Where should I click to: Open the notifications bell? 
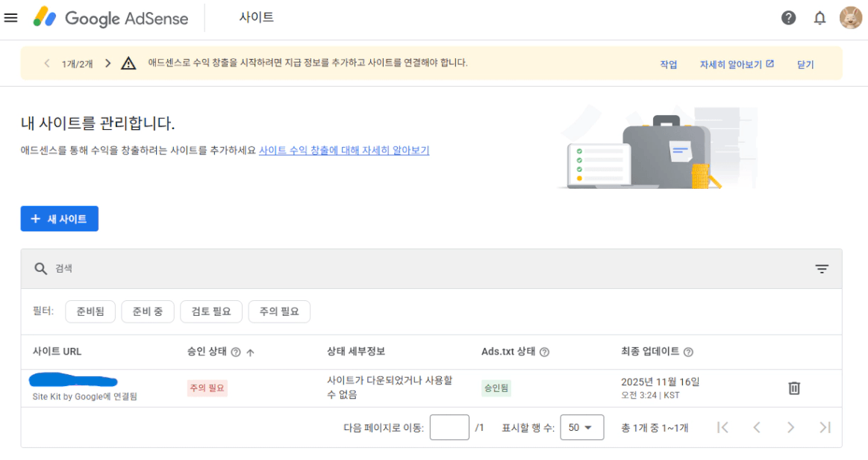819,18
